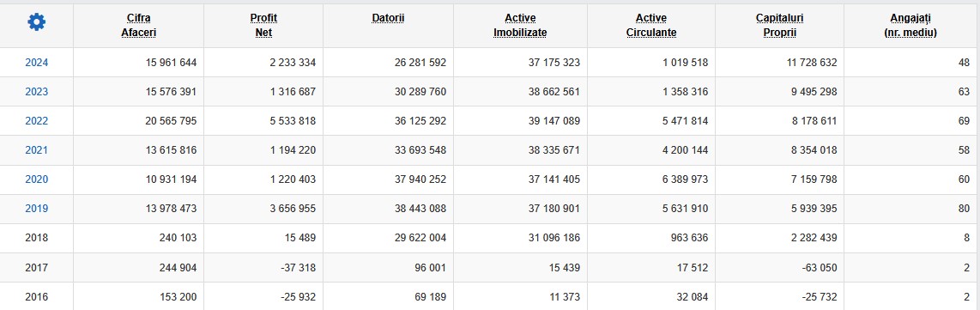Image resolution: width=980 pixels, height=310 pixels.
Task: Click the Cifra Afaceri column header
Action: tap(138, 26)
